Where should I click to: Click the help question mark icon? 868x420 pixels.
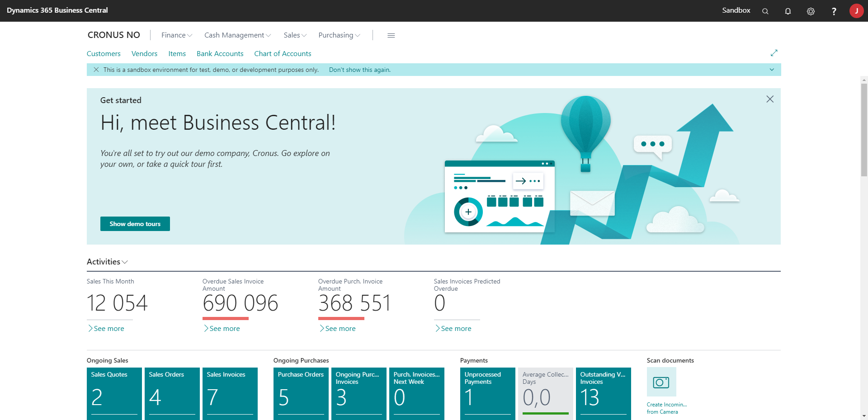[x=834, y=11]
